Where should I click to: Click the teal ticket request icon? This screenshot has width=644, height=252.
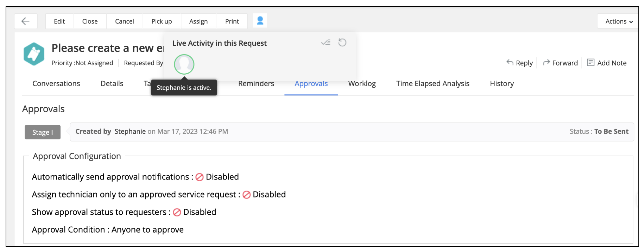coord(34,54)
